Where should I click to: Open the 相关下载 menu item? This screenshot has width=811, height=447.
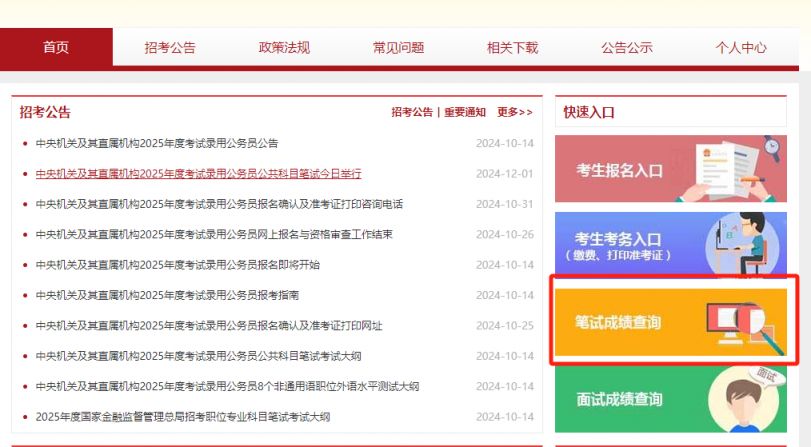point(512,47)
